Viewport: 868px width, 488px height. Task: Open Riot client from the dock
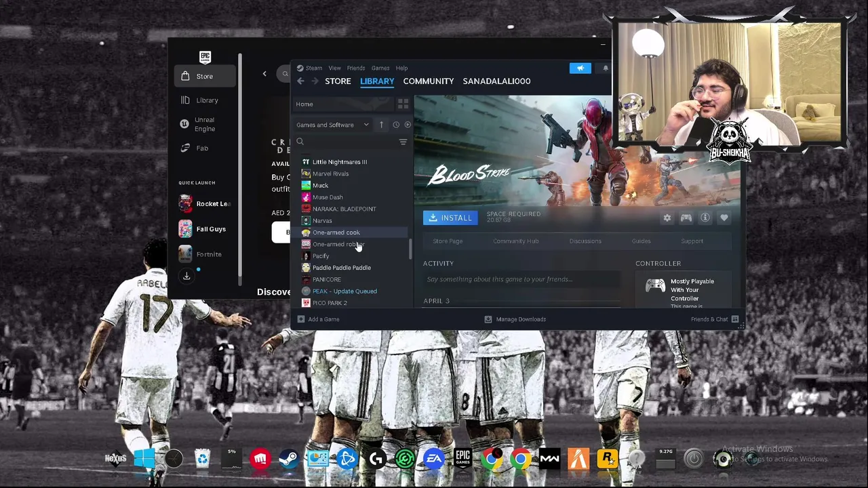[260, 459]
